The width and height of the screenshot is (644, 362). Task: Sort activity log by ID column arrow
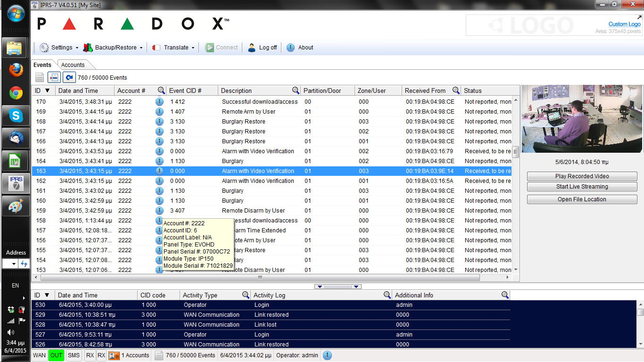coord(47,295)
